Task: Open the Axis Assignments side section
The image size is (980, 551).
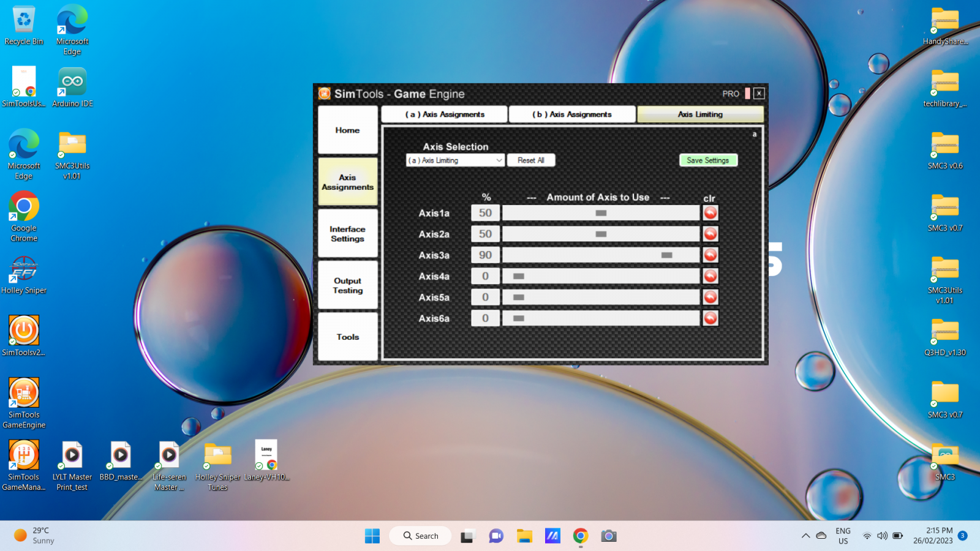Action: 348,182
